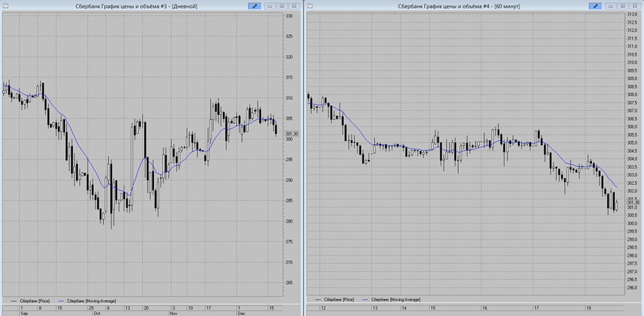The image size is (644, 316).
Task: Click 'Сбербанк [Moving Average]' legend entry in 60 минут chart
Action: [392, 299]
